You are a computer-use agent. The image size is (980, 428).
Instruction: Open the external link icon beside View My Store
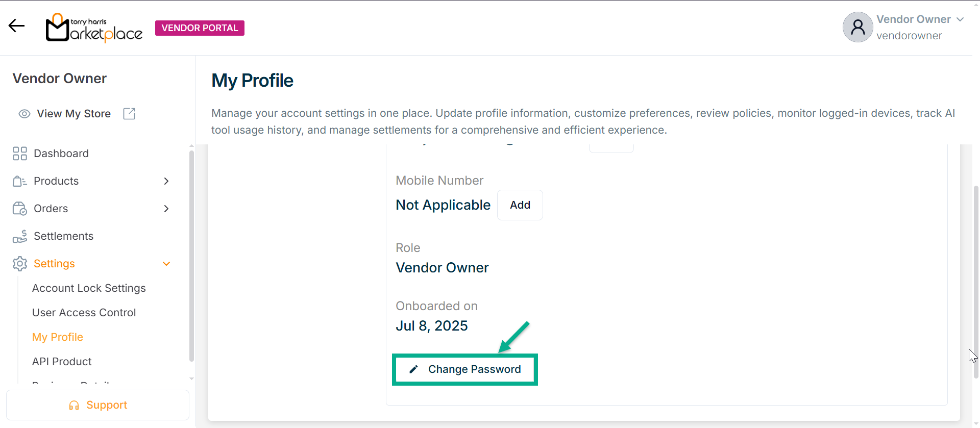(129, 114)
